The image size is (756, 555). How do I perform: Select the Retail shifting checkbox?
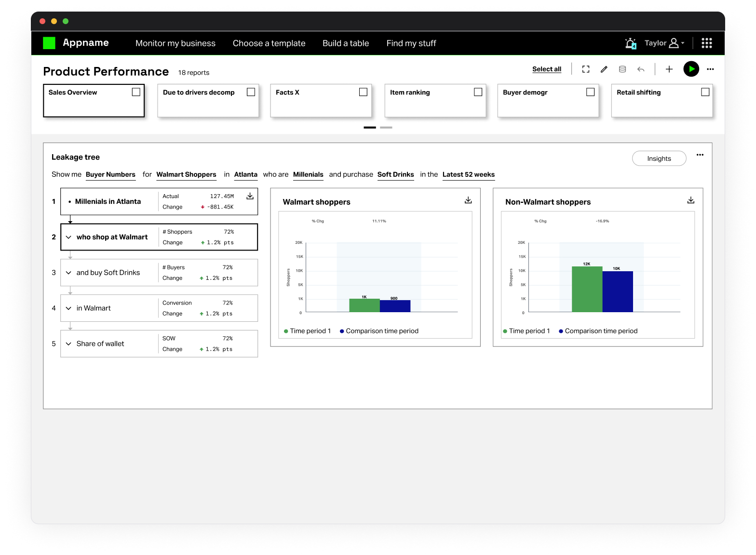pos(705,92)
